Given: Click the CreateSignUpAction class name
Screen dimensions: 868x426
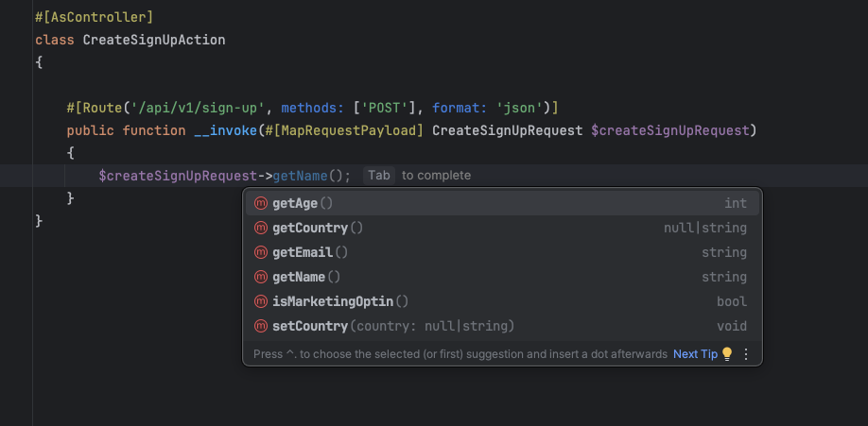Looking at the screenshot, I should click(154, 40).
